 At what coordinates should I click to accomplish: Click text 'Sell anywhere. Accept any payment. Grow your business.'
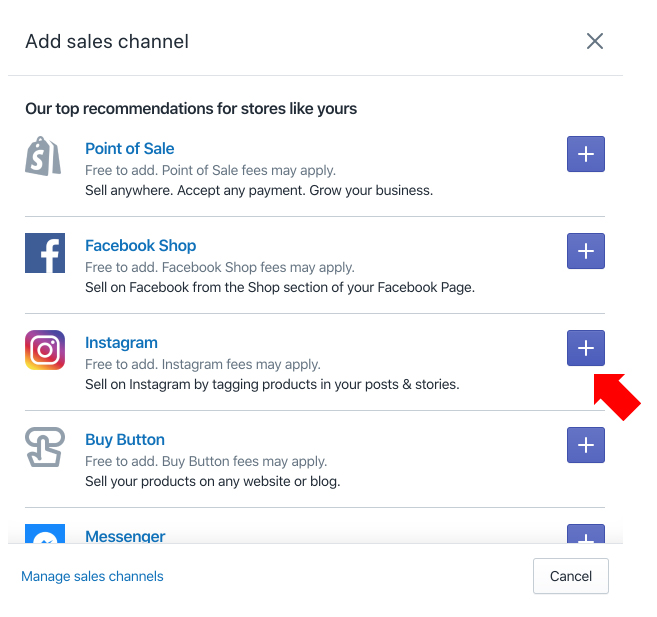point(259,191)
